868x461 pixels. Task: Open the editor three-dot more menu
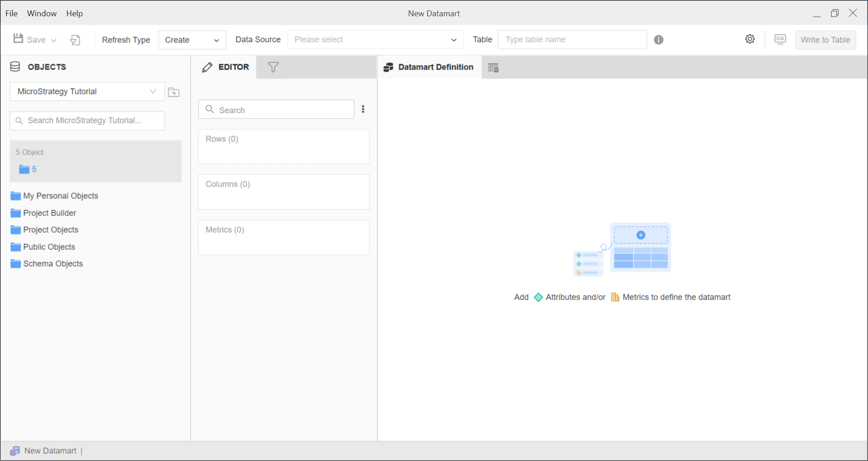[x=363, y=109]
